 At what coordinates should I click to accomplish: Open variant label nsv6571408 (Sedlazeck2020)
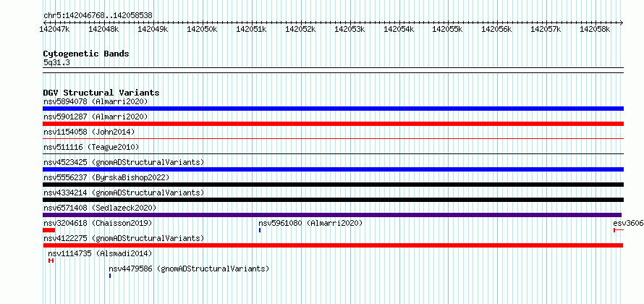[x=100, y=208]
